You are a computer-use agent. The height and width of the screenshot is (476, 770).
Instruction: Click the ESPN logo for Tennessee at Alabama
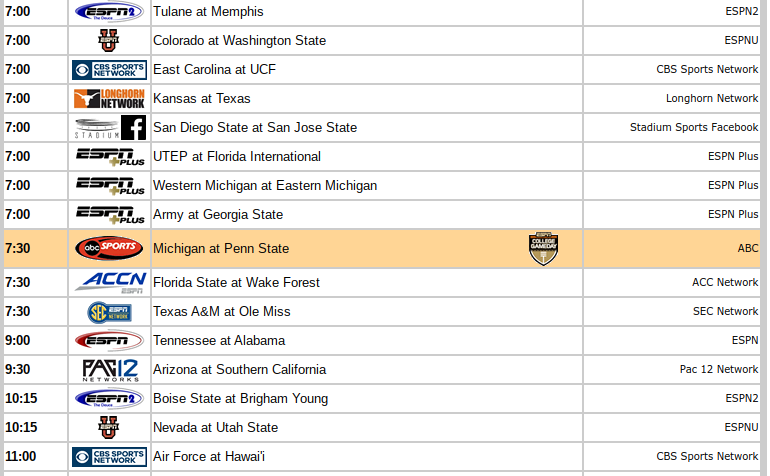click(109, 340)
